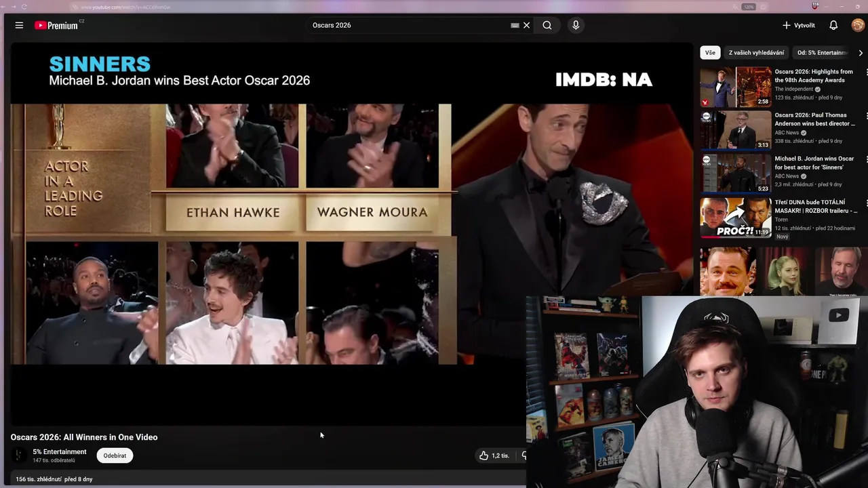Open Oscars 2026 Highlights thumbnail
The image size is (868, 488).
(x=736, y=87)
